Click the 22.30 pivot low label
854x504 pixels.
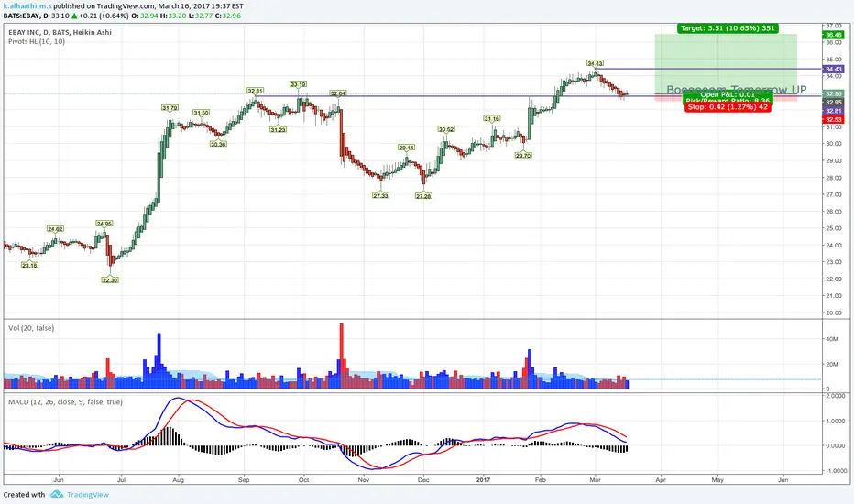[110, 280]
